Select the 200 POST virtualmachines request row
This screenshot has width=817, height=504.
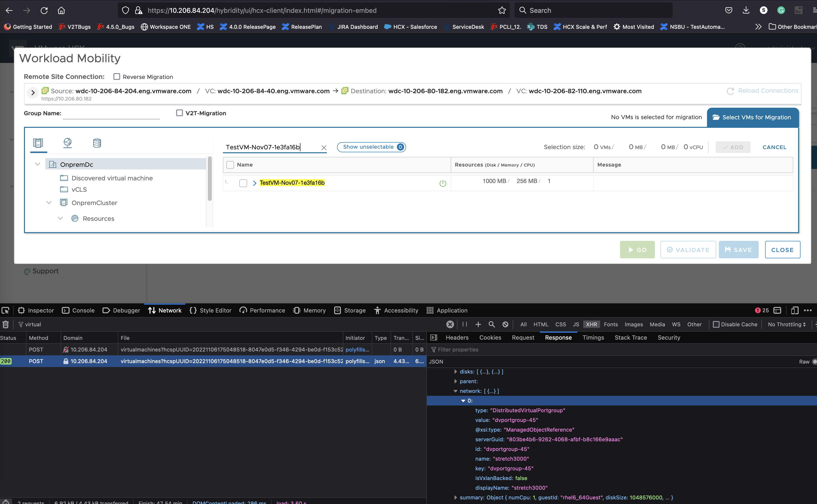click(213, 361)
